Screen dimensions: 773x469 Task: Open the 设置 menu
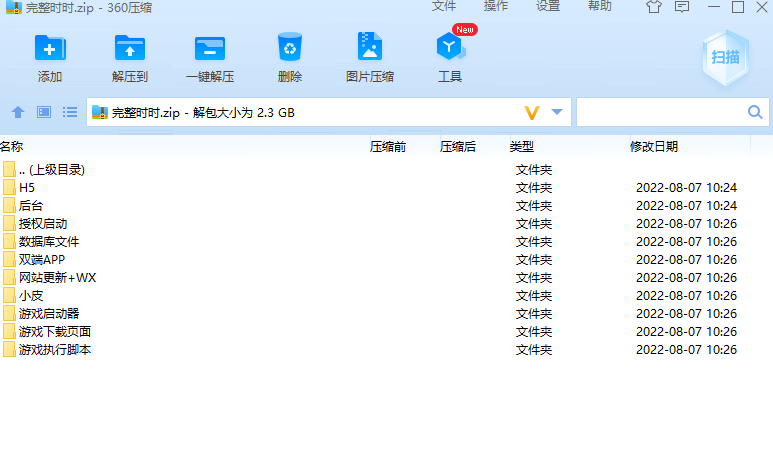[548, 6]
